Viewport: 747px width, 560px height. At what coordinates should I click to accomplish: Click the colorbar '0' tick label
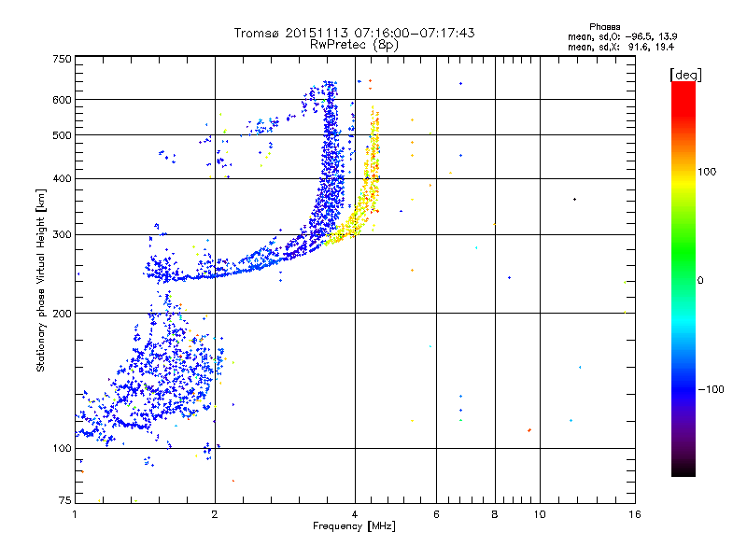tap(700, 281)
